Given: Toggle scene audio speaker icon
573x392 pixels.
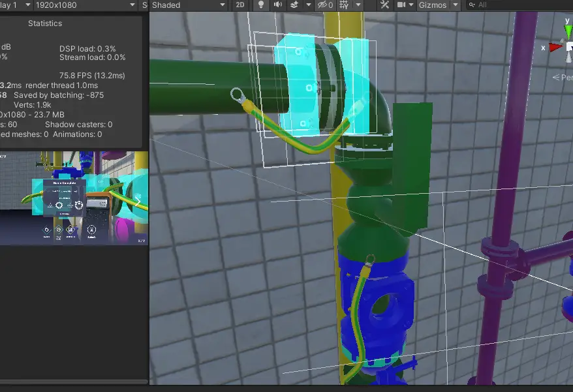Looking at the screenshot, I should click(277, 5).
